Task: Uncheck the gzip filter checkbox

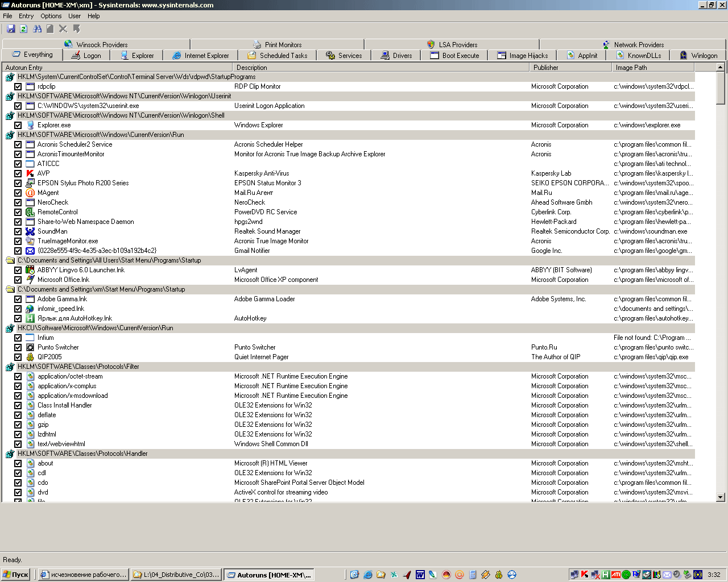Action: point(18,425)
